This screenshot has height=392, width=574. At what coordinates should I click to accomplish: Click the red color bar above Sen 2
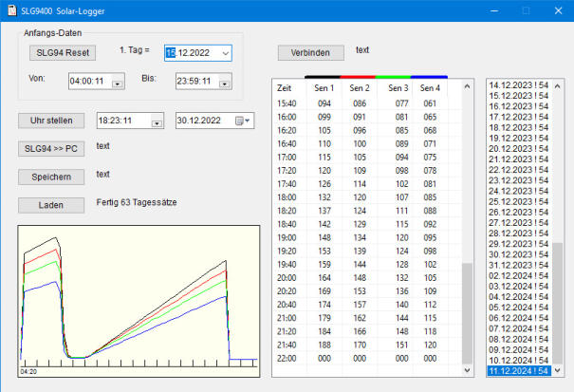click(358, 75)
